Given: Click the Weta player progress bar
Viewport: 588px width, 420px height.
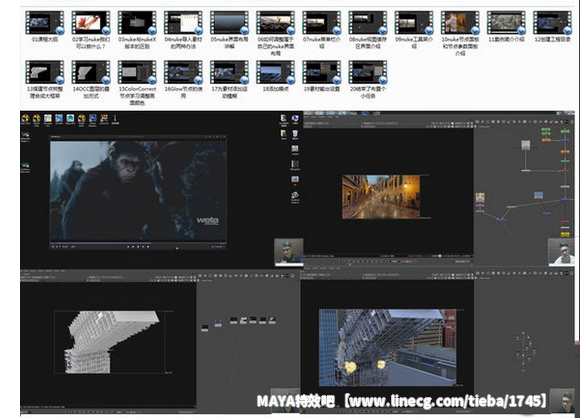Looking at the screenshot, I should pos(138,243).
